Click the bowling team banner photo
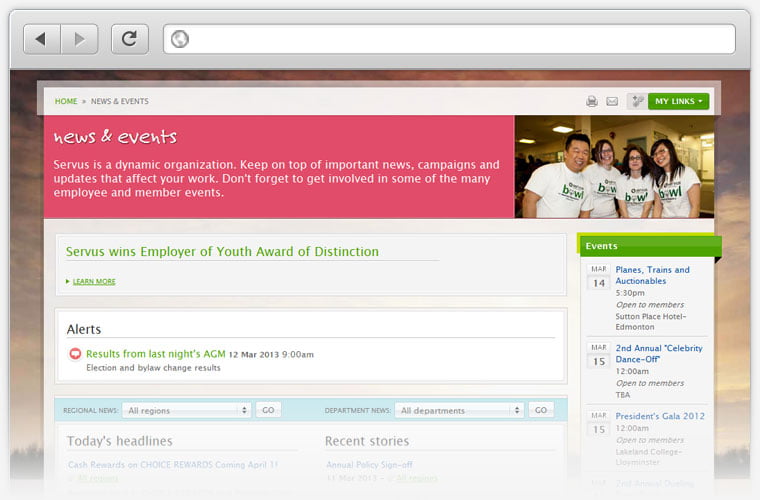This screenshot has width=760, height=500. coord(614,167)
